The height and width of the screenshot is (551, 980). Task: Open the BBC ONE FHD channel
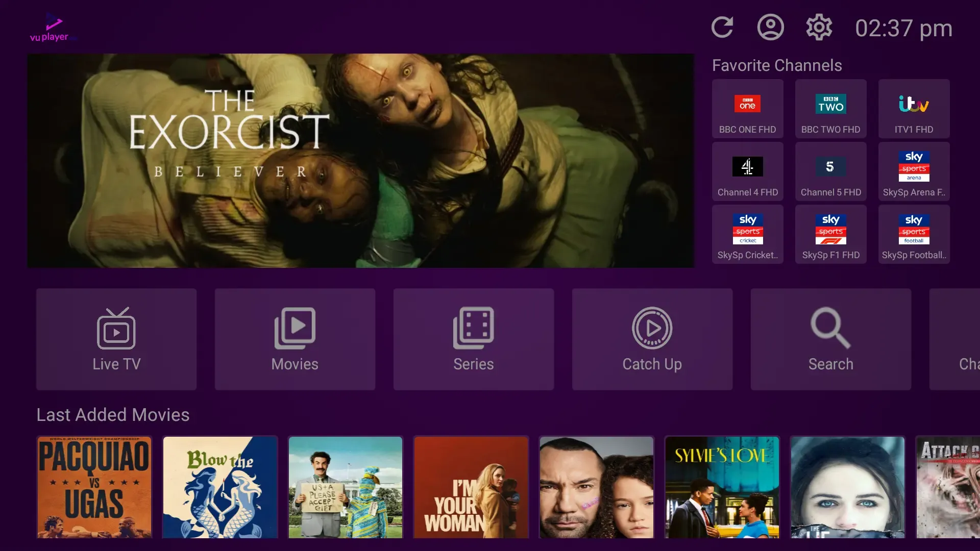click(747, 109)
